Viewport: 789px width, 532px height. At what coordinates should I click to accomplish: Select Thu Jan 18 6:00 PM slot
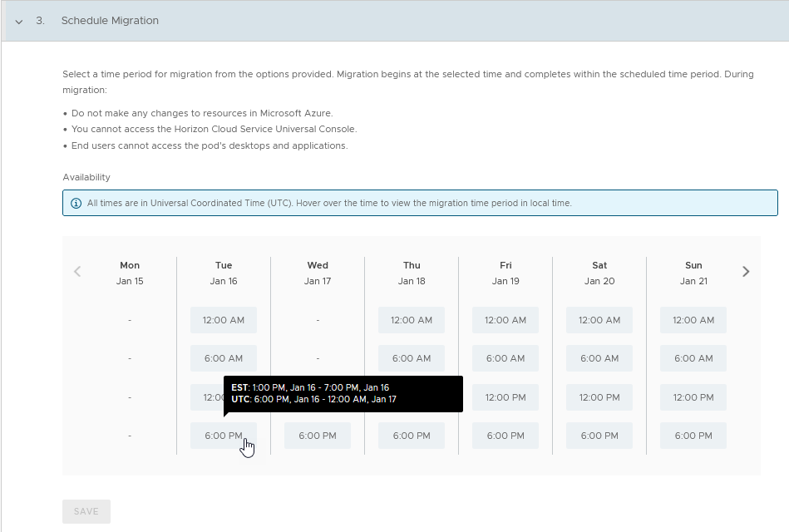(412, 436)
